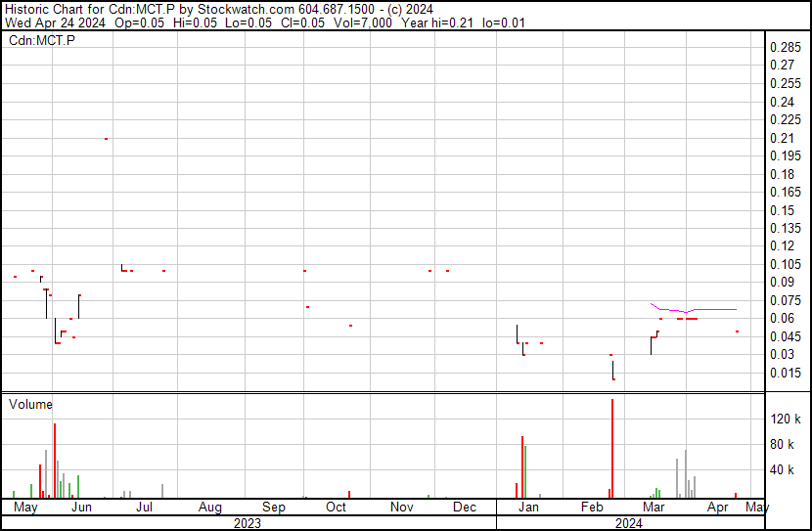Click the 'lo=0.01' yearly low value

(x=504, y=22)
